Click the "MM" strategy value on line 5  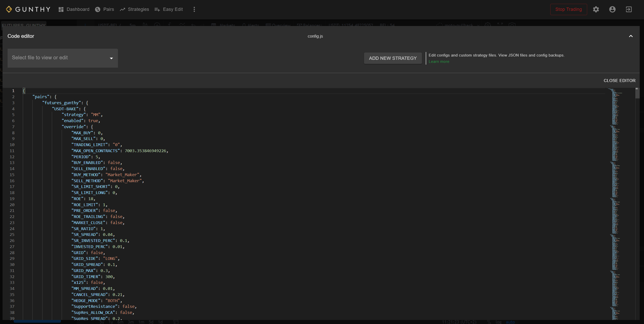(96, 115)
